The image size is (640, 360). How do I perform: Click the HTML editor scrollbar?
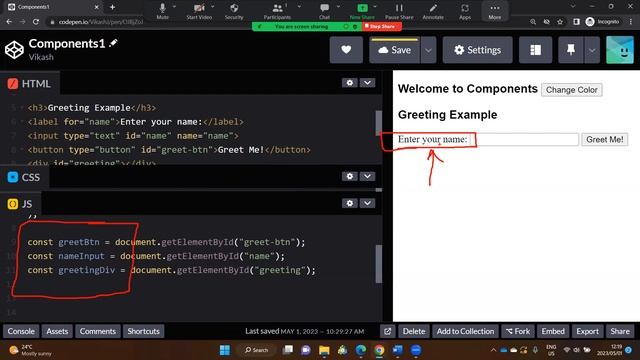(x=378, y=123)
